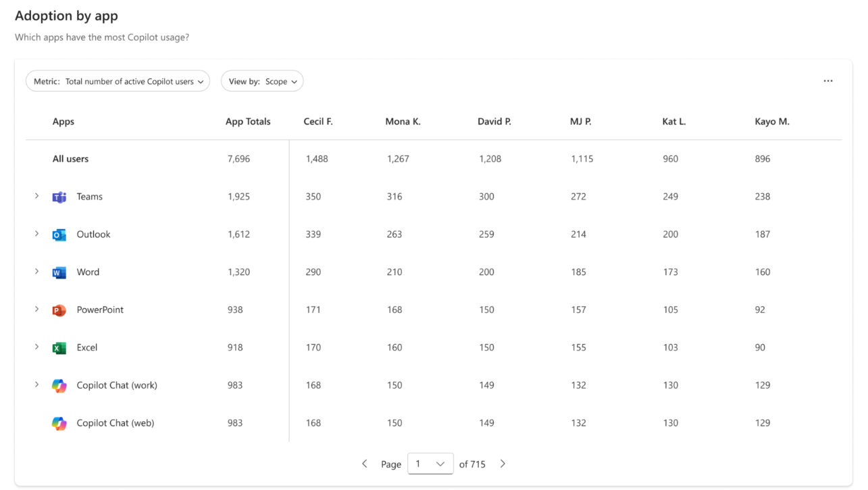Click the Teams app icon

[59, 197]
